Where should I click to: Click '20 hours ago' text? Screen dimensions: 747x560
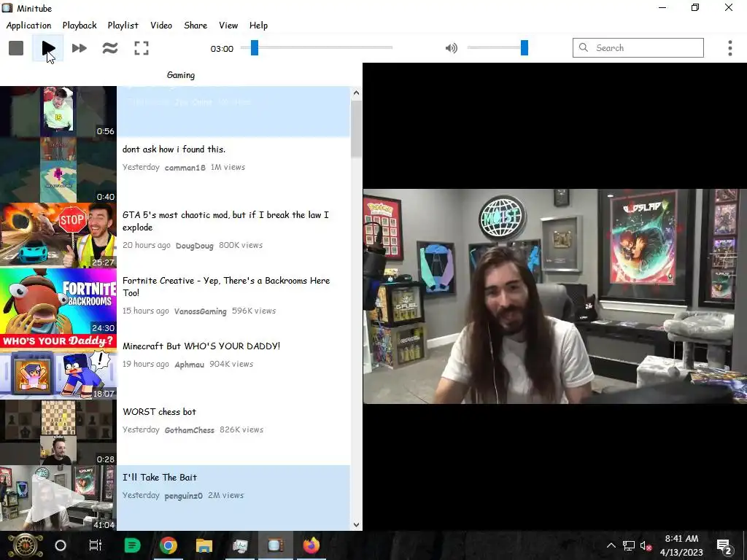pos(146,245)
